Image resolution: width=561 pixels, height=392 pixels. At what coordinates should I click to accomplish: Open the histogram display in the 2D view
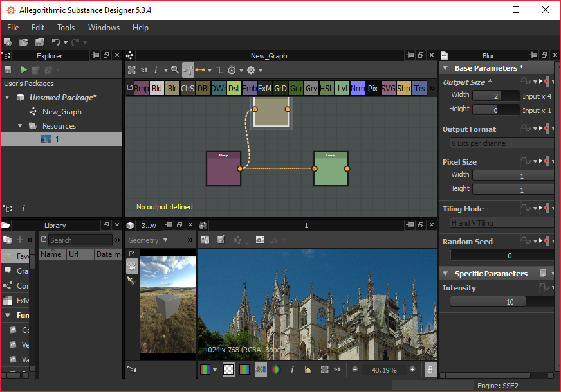(308, 370)
